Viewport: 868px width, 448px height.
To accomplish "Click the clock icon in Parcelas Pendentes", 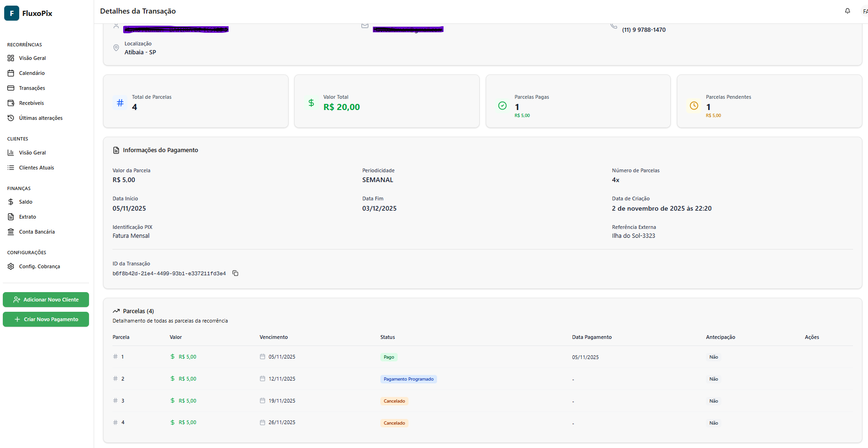I will coord(694,106).
